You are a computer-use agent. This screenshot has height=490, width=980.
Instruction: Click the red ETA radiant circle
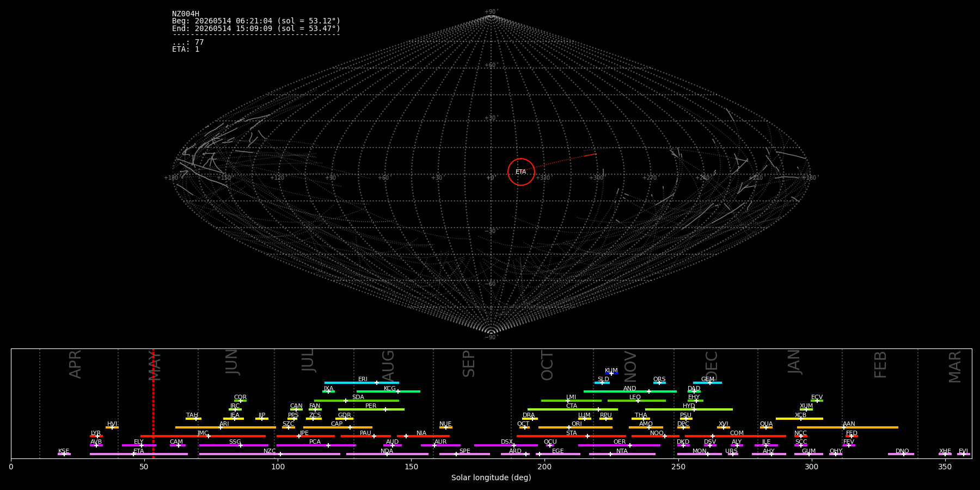[x=521, y=172]
